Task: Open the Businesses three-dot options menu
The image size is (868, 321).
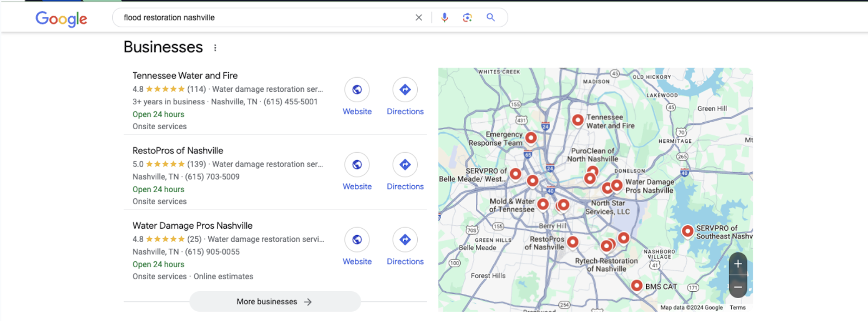Action: click(215, 48)
